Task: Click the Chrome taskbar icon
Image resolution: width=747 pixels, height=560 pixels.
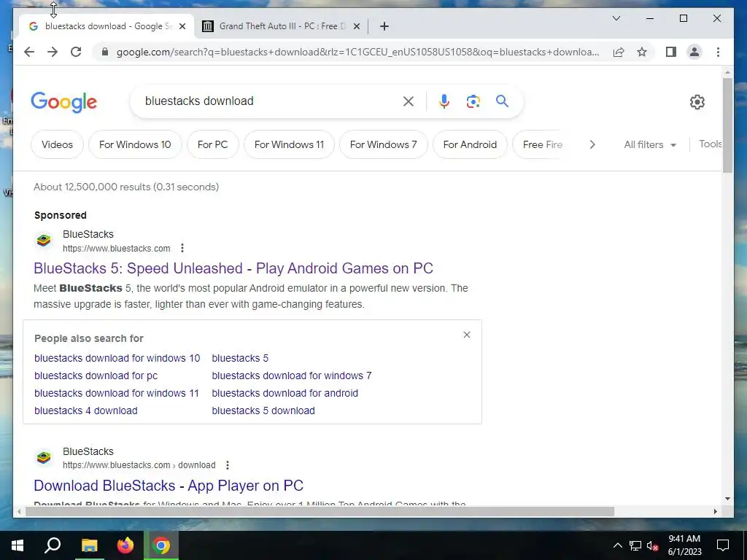Action: pos(161,545)
